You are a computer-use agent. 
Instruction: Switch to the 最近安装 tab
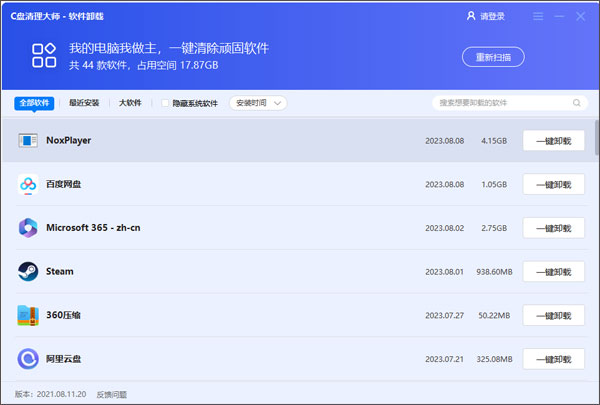pos(84,103)
